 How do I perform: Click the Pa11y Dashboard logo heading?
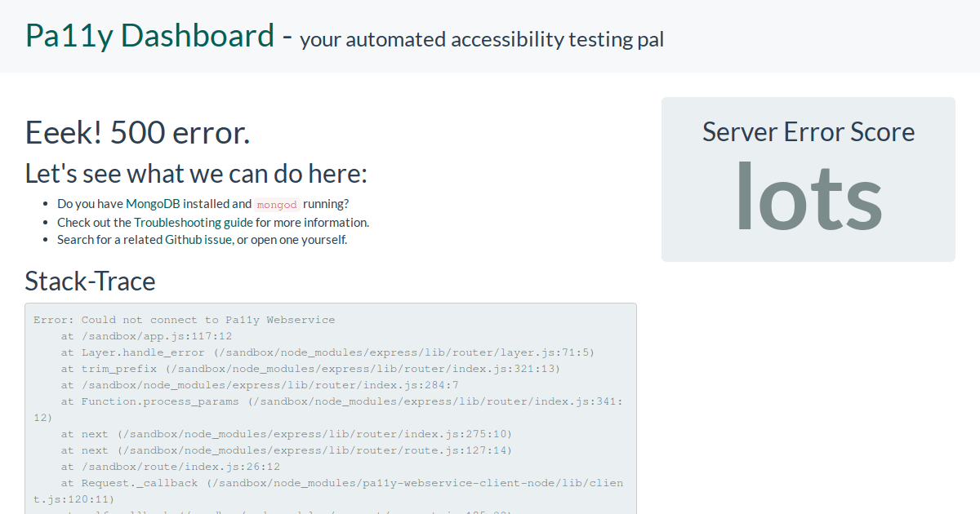click(x=149, y=34)
